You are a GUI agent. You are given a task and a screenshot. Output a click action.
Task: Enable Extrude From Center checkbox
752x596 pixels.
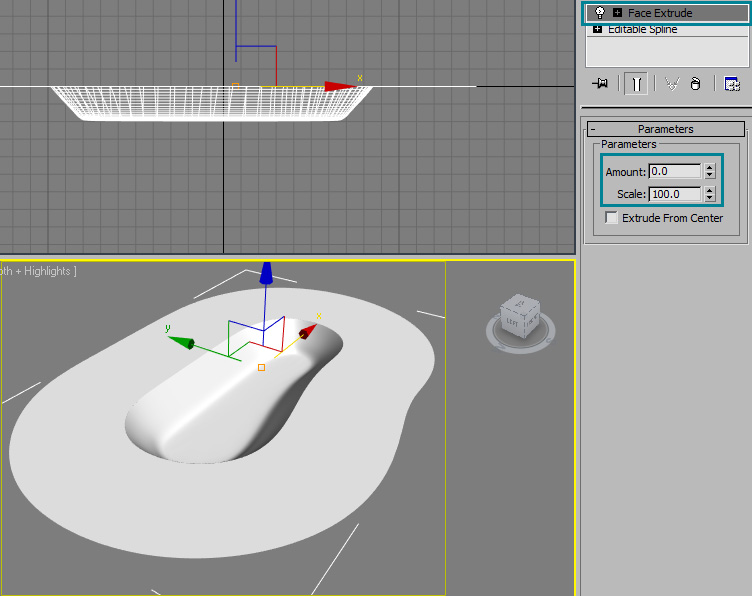(x=612, y=218)
